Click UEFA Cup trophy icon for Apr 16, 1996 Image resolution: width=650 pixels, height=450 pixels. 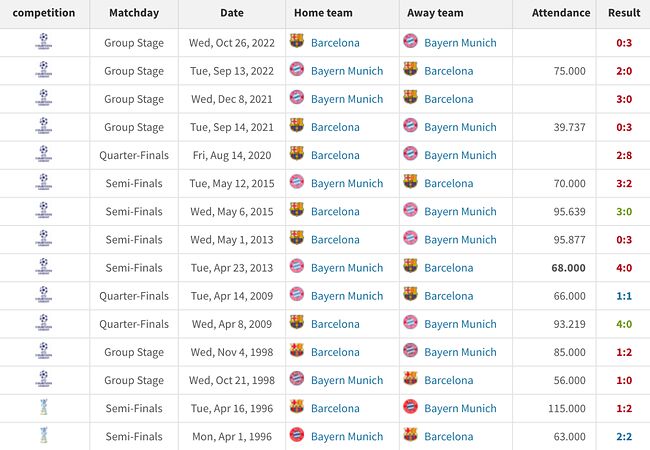click(x=44, y=407)
